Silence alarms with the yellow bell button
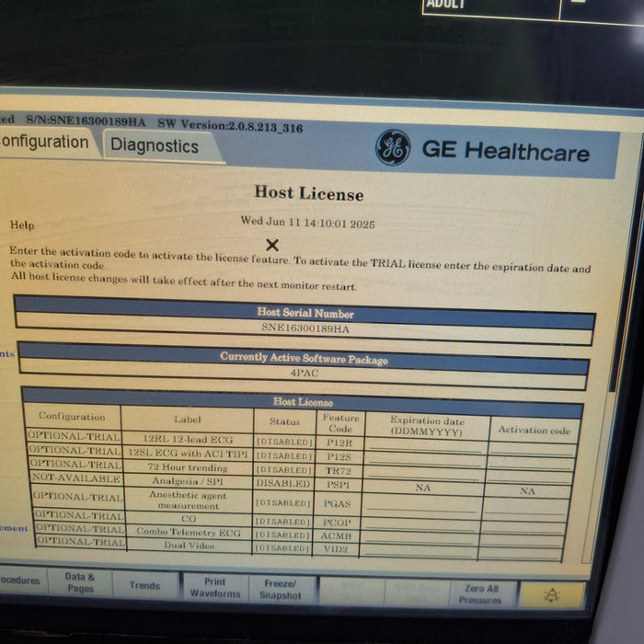Viewport: 644px width, 644px height. [x=551, y=594]
